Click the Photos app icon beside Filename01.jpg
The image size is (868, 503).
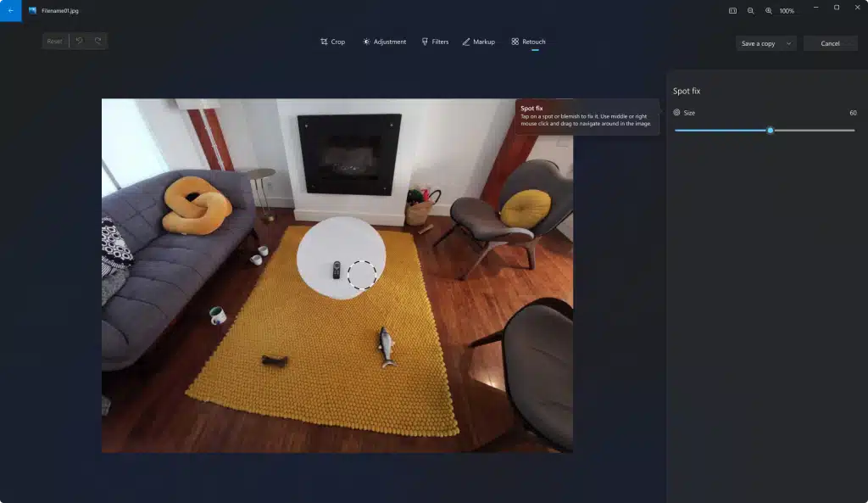[x=33, y=10]
